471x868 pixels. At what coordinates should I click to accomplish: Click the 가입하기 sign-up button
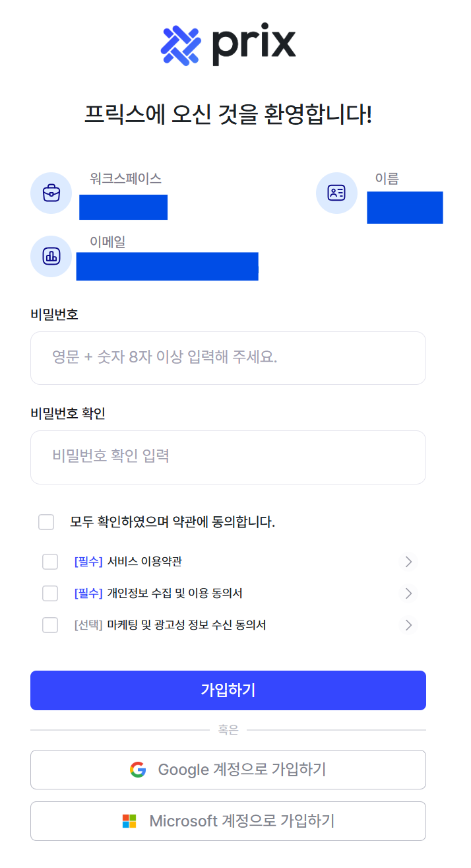coord(228,690)
